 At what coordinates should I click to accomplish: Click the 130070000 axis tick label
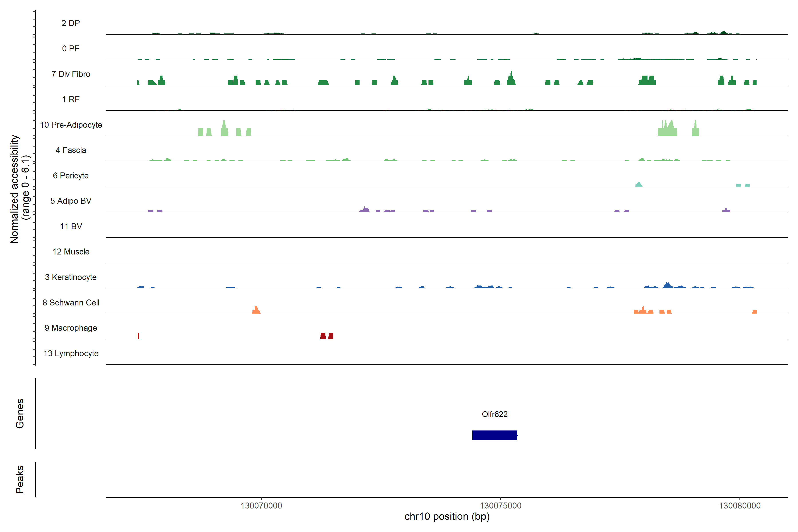click(261, 506)
